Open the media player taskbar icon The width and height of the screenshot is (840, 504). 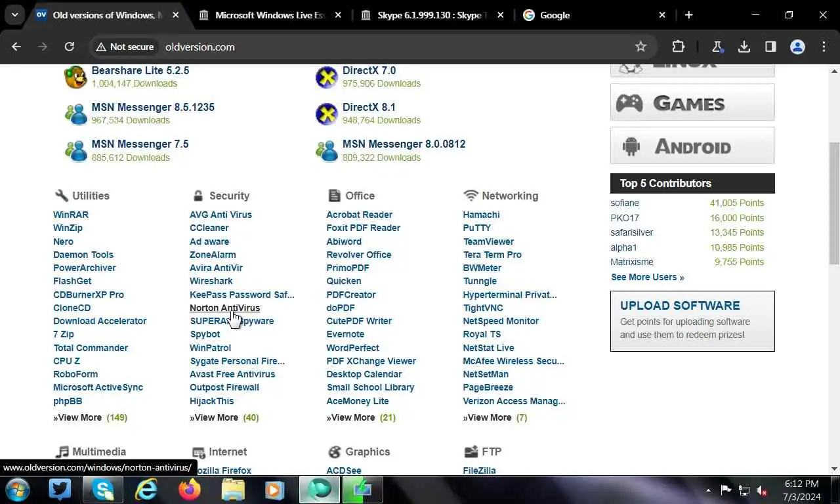[x=274, y=490]
